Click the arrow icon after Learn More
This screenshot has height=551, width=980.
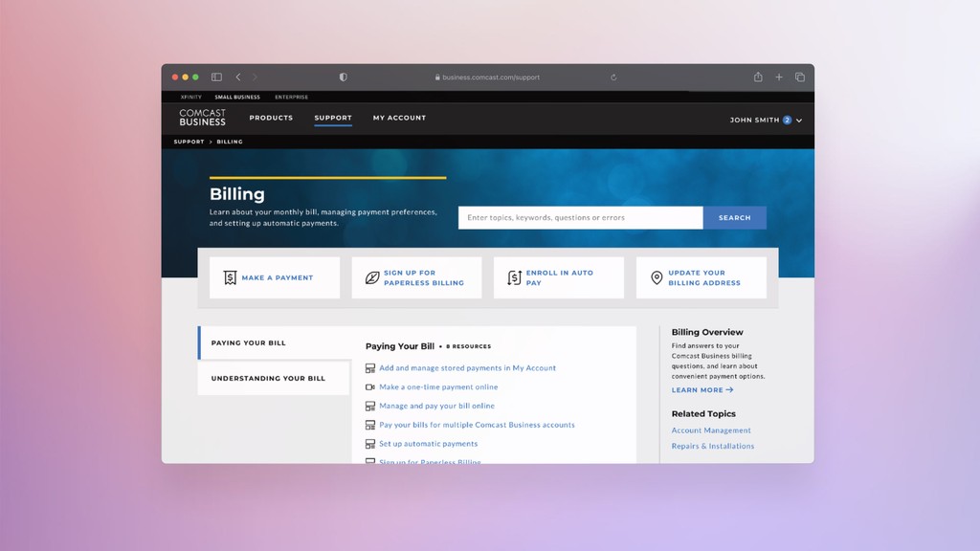(729, 390)
